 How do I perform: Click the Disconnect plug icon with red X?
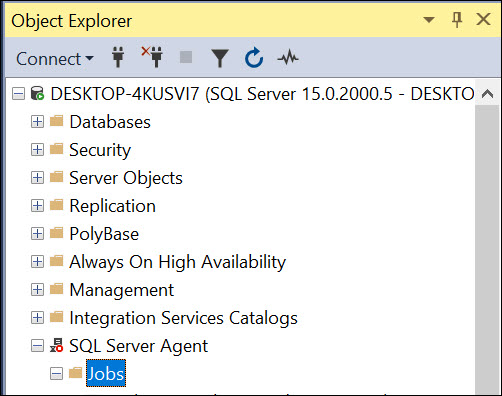(152, 57)
